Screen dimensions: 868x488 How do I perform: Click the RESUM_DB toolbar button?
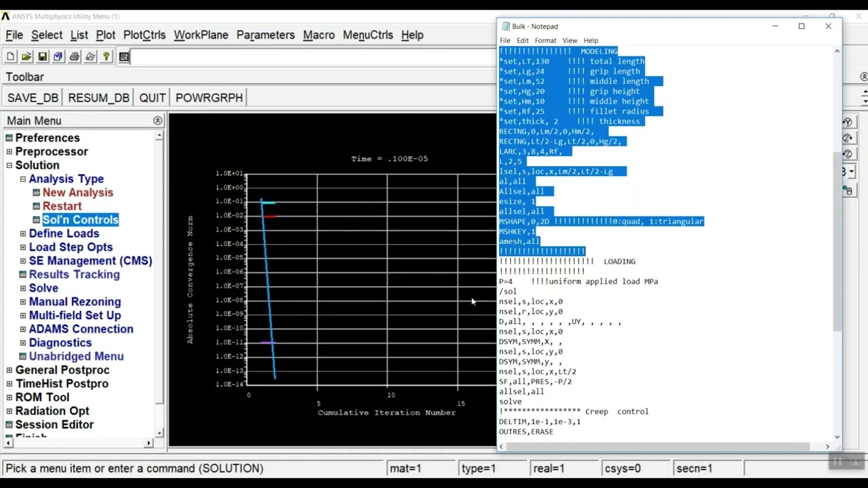pos(98,98)
